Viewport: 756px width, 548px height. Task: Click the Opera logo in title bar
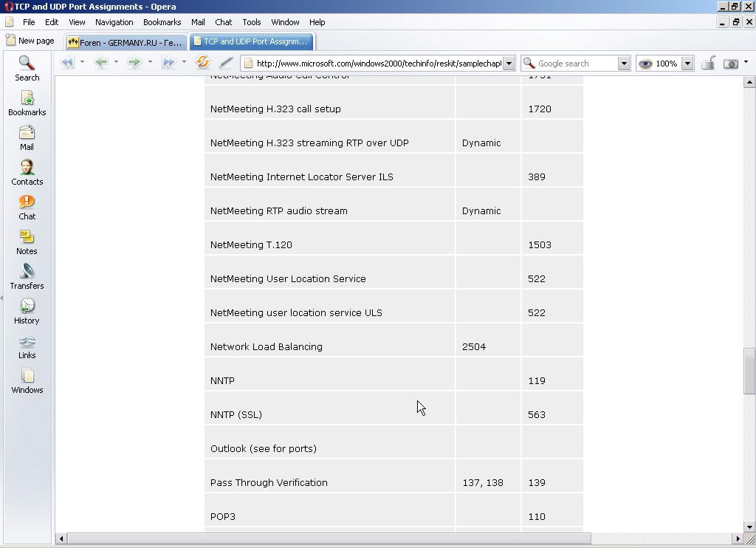[9, 6]
